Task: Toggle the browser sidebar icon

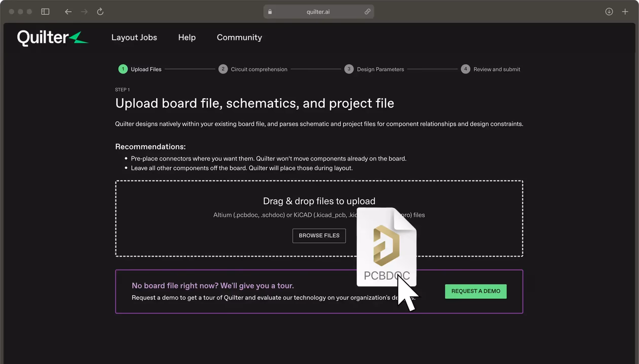Action: 45,12
